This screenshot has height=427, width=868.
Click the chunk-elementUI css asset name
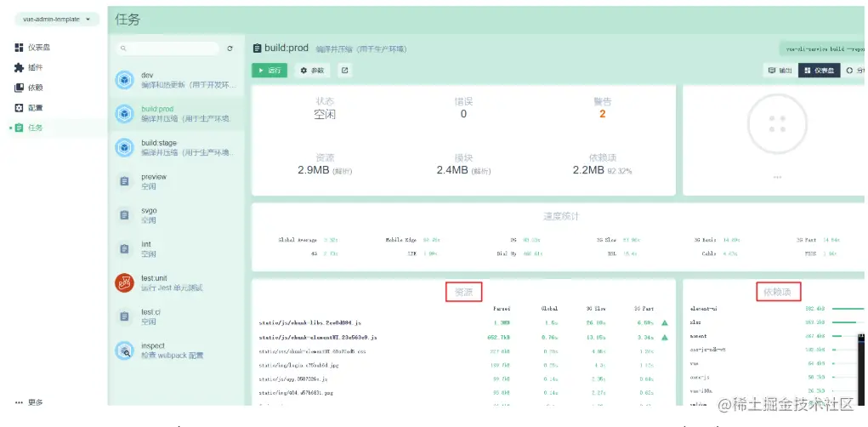[312, 351]
